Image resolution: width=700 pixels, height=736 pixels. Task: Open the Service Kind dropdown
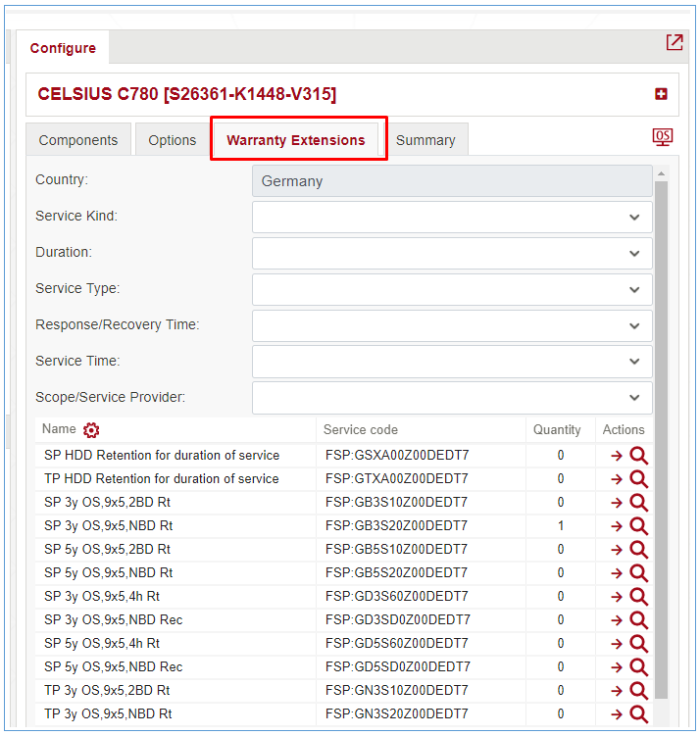coord(452,217)
